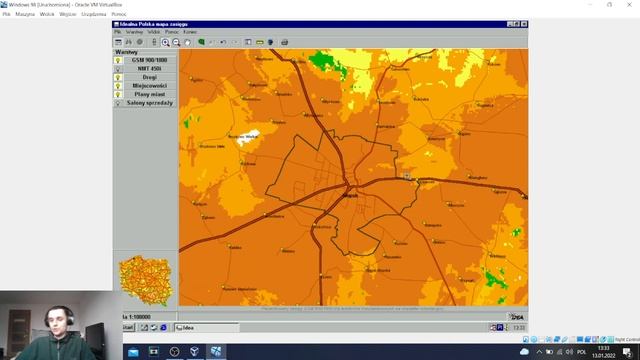The image size is (640, 360).
Task: Click the Internet Explorer quick launch icon
Action: click(163, 327)
